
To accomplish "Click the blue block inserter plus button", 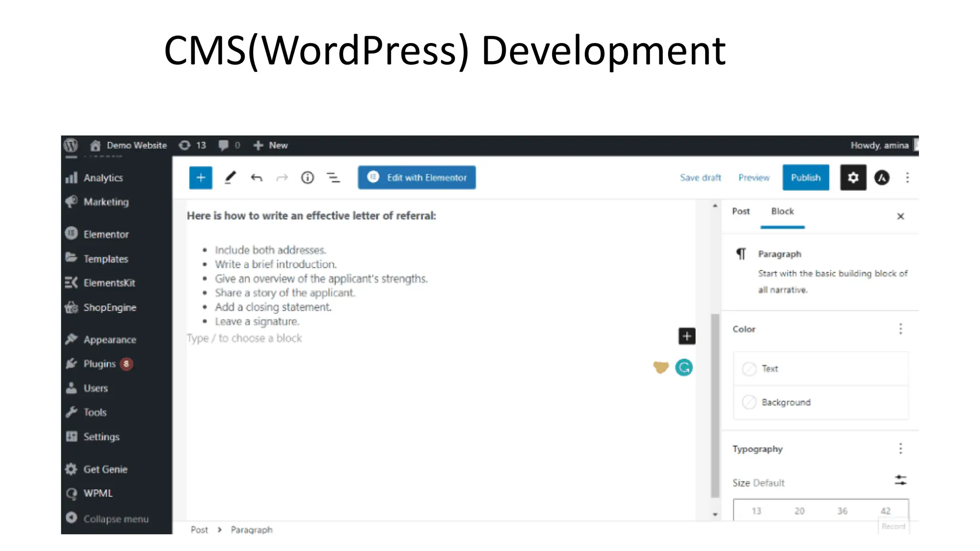I will click(201, 178).
